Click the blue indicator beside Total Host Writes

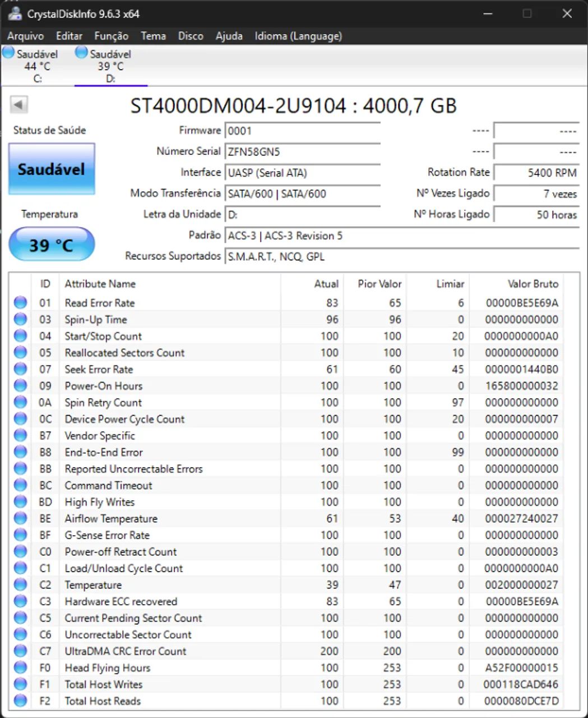click(20, 684)
